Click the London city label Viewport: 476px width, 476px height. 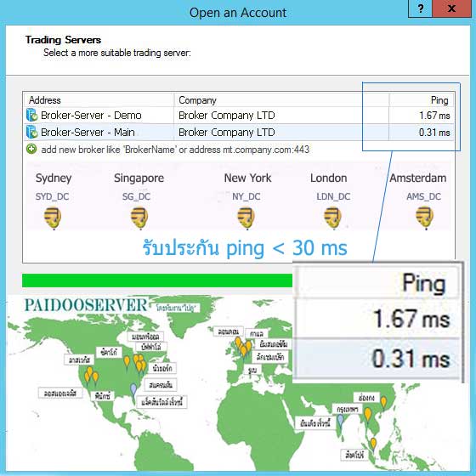tap(328, 178)
